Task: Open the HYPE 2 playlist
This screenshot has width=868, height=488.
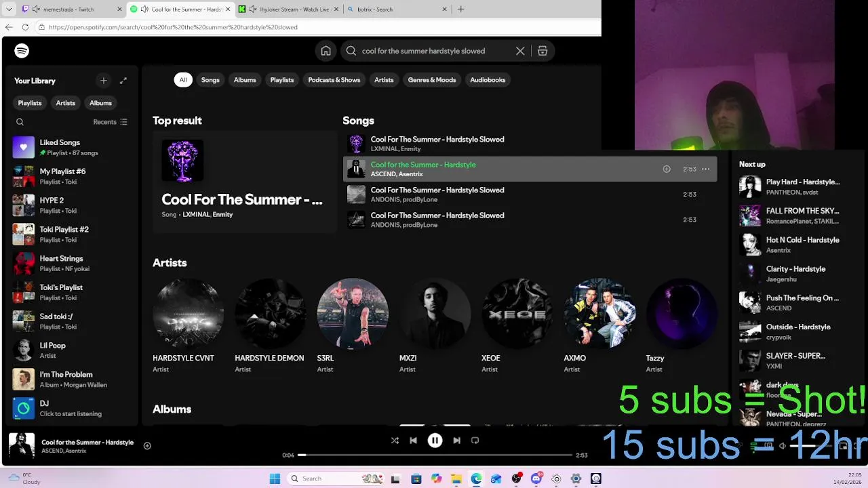Action: pyautogui.click(x=71, y=205)
